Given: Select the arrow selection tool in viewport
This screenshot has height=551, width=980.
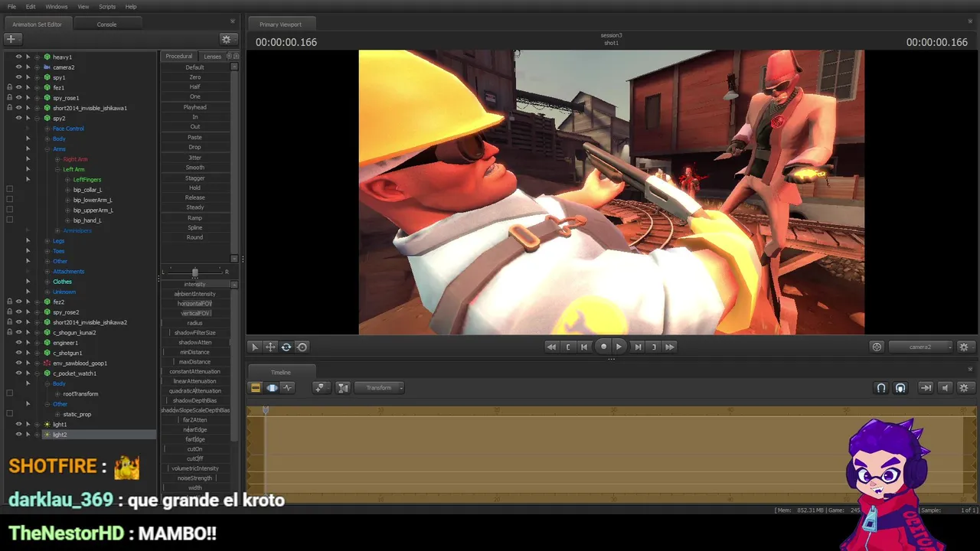Looking at the screenshot, I should tap(255, 347).
